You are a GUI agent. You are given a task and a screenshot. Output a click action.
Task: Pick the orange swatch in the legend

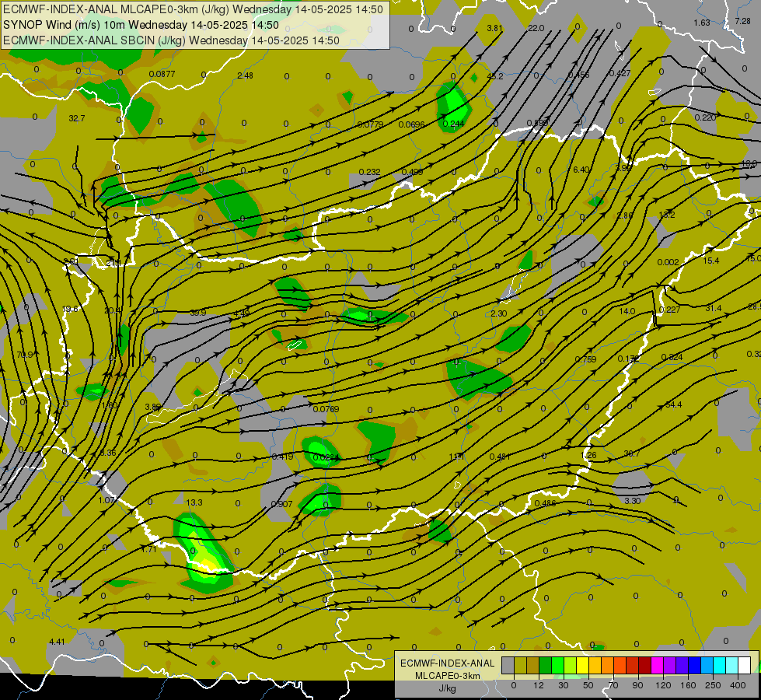[608, 665]
